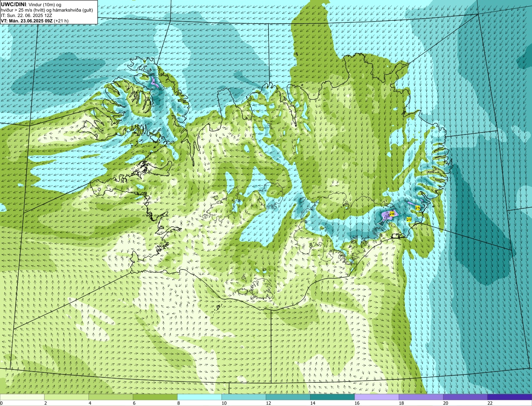This screenshot has height=406, width=532.
Task: Select the dark teal 14–16 m/s legend swatch
Action: coord(332,397)
